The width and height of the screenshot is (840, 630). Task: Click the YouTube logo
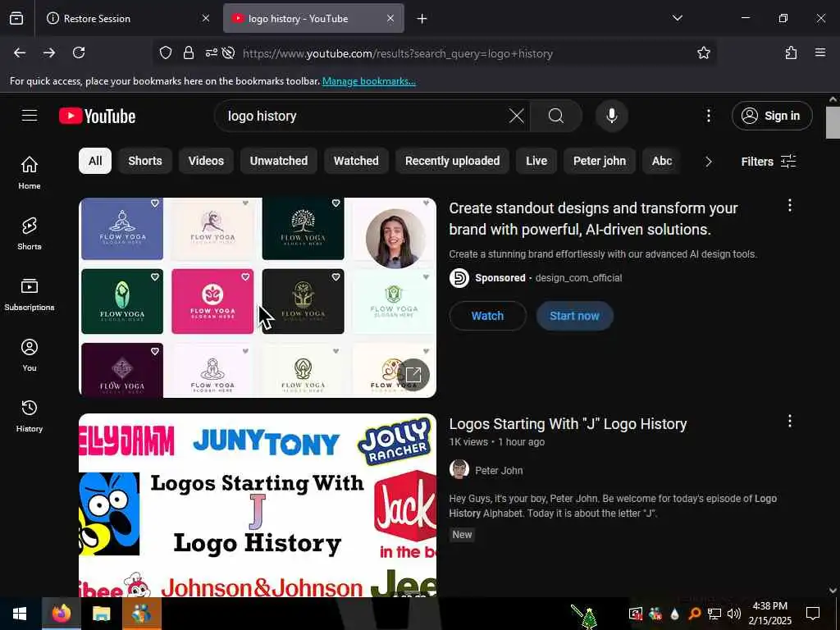coord(97,116)
